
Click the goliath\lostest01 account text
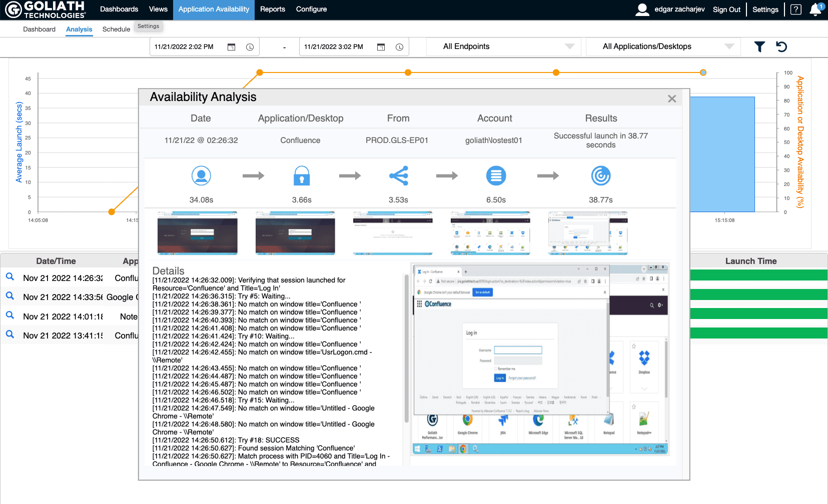[493, 140]
